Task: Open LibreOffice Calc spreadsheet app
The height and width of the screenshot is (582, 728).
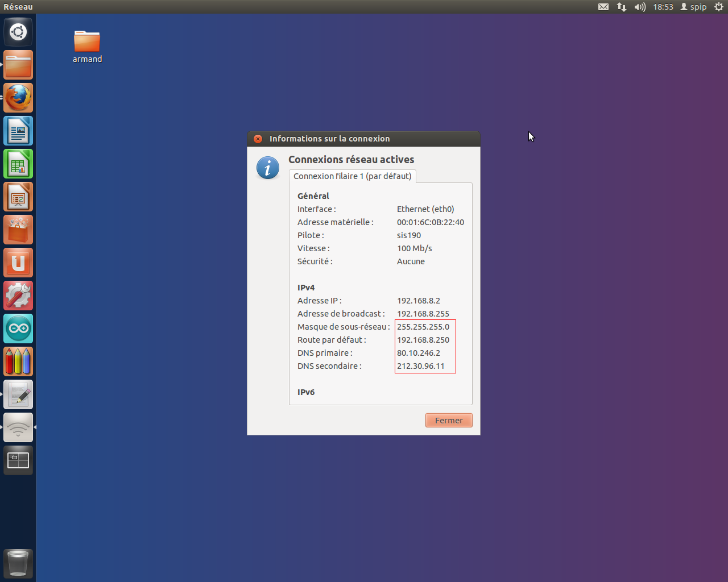Action: coord(18,164)
